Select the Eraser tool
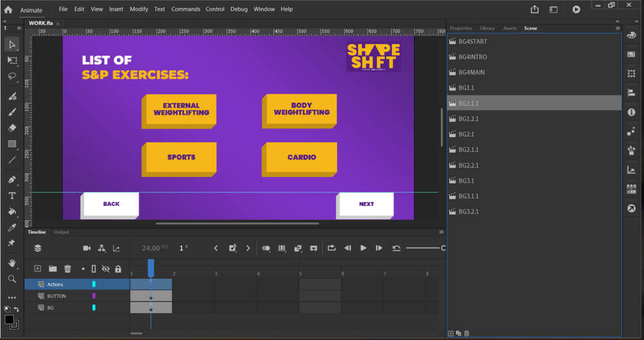Image resolution: width=644 pixels, height=340 pixels. 12,128
